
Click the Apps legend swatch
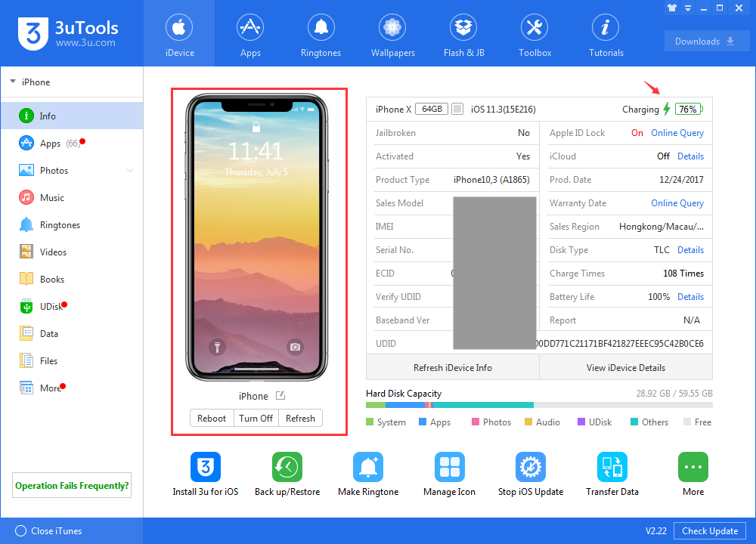click(x=423, y=422)
